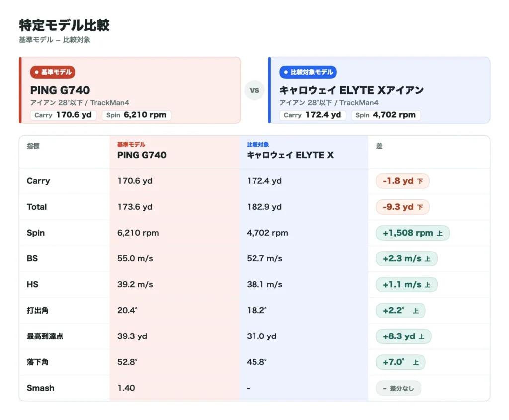Click the Smash row label
509x420 pixels.
coord(41,388)
